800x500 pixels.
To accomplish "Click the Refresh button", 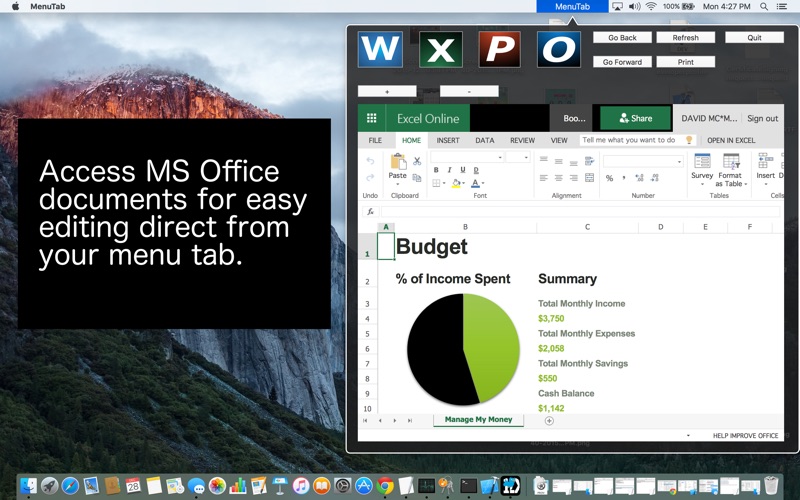I will pos(685,37).
